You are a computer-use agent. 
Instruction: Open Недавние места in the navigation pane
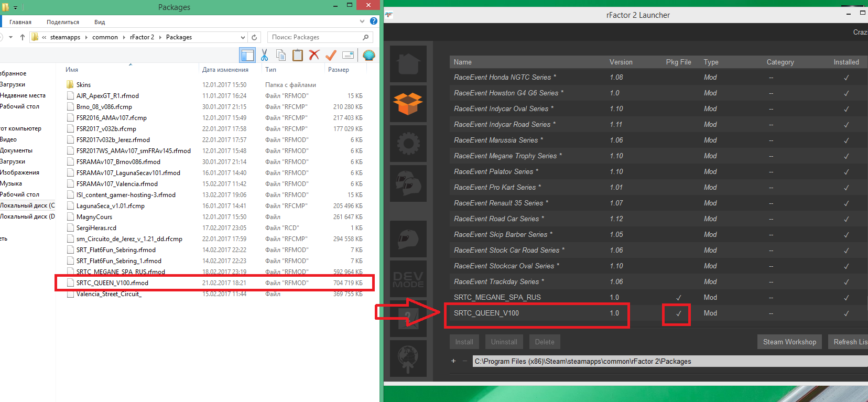[23, 95]
